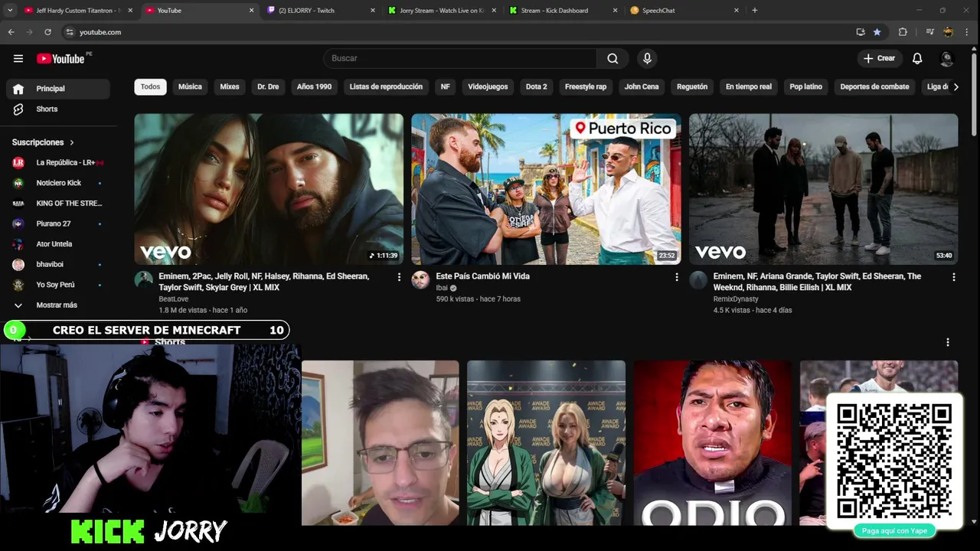The image size is (980, 551).
Task: Open La República - LR+ channel
Action: click(58, 162)
